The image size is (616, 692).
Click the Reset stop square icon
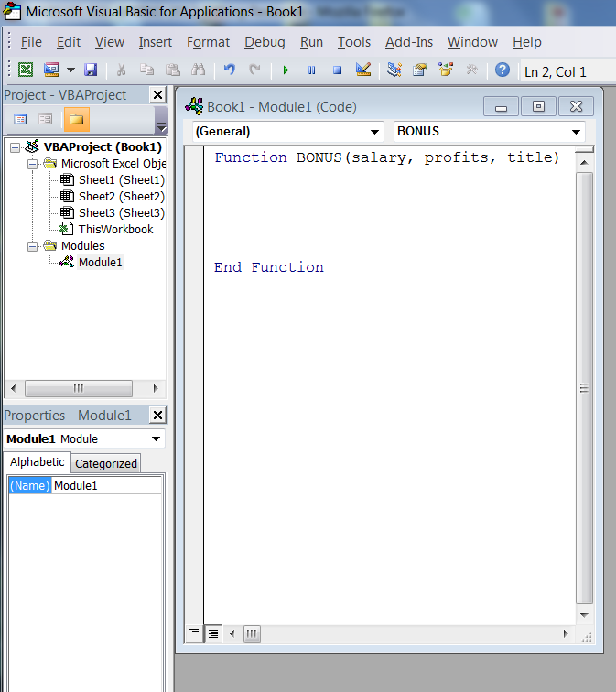tap(338, 70)
